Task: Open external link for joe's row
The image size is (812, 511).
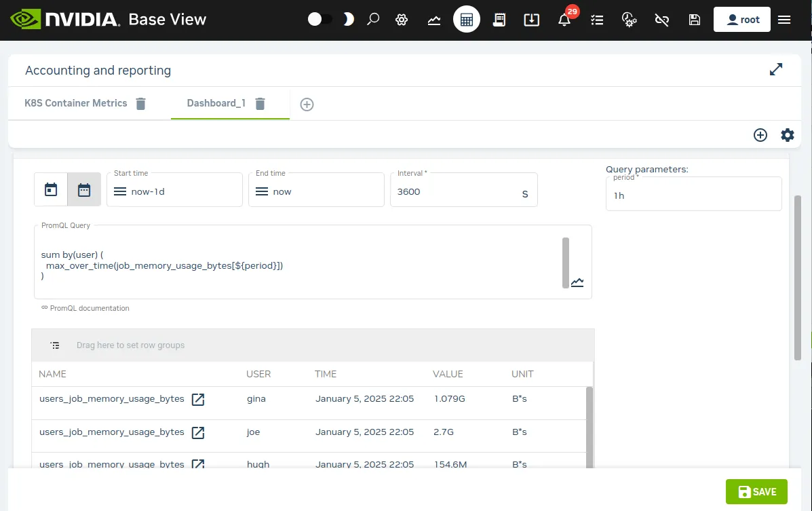Action: pyautogui.click(x=198, y=433)
